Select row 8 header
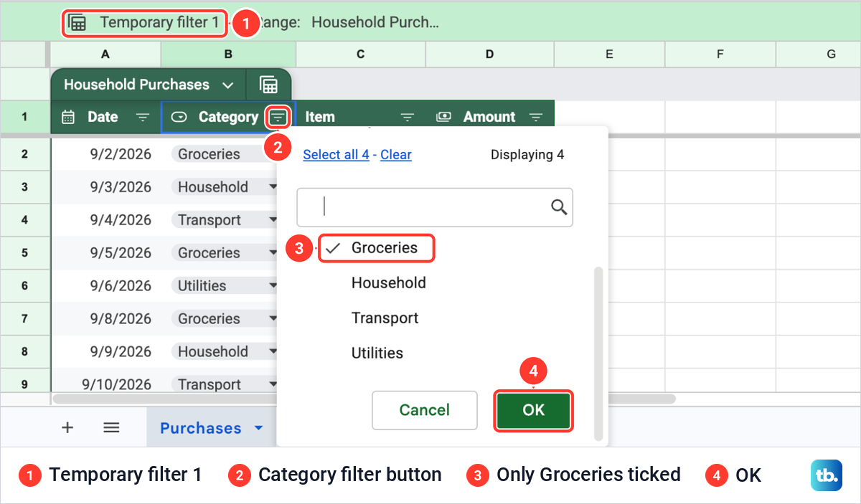861x504 pixels. [24, 352]
